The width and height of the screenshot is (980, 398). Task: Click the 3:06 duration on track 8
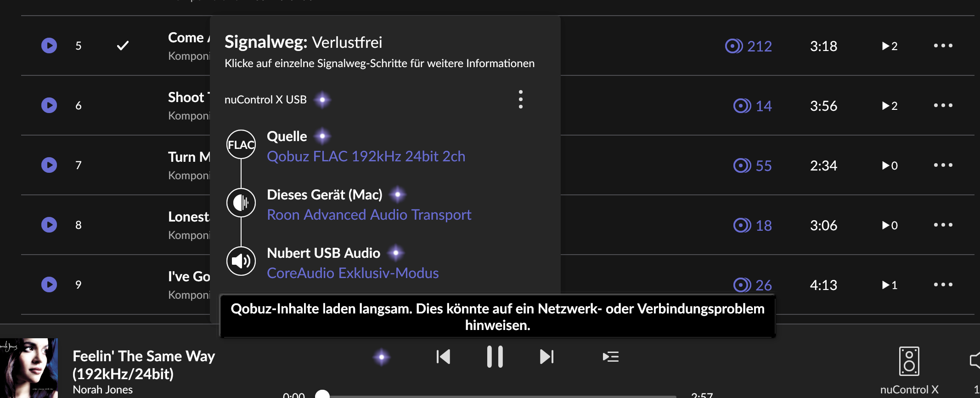coord(823,225)
